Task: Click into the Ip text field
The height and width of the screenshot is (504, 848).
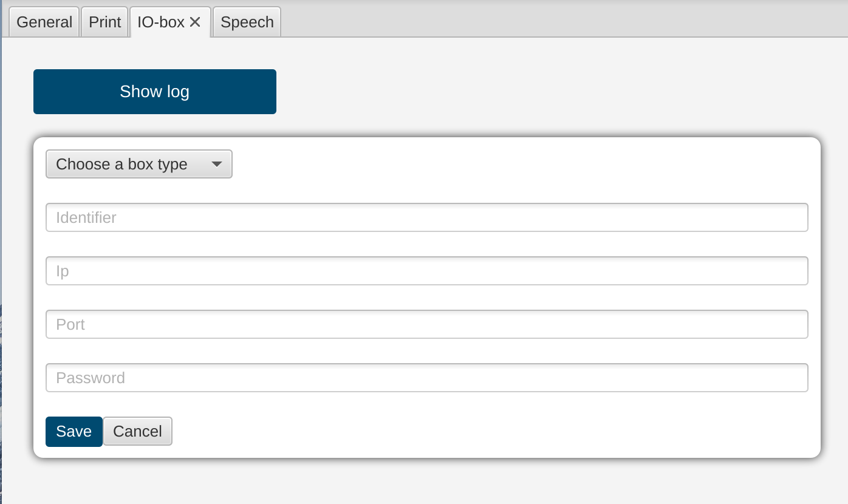Action: click(426, 271)
